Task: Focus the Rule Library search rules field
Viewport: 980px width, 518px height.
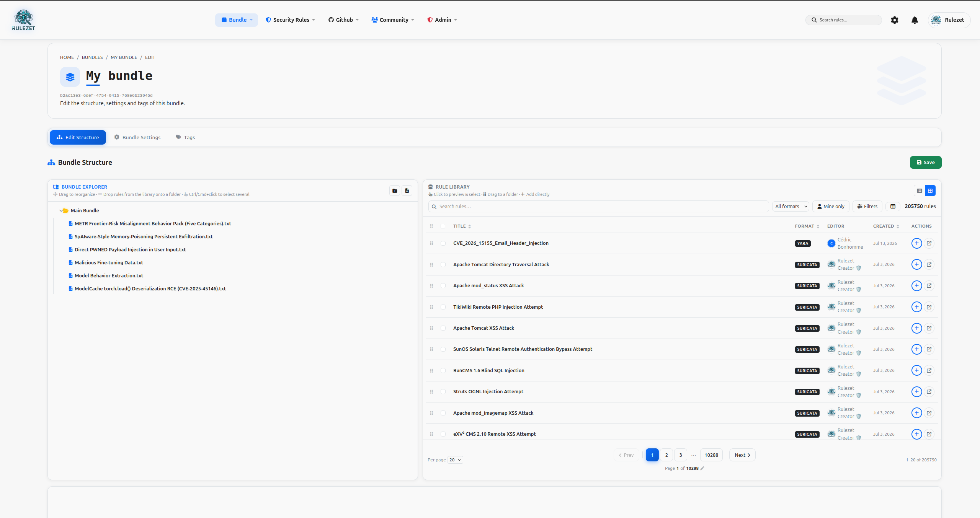Action: pyautogui.click(x=598, y=206)
